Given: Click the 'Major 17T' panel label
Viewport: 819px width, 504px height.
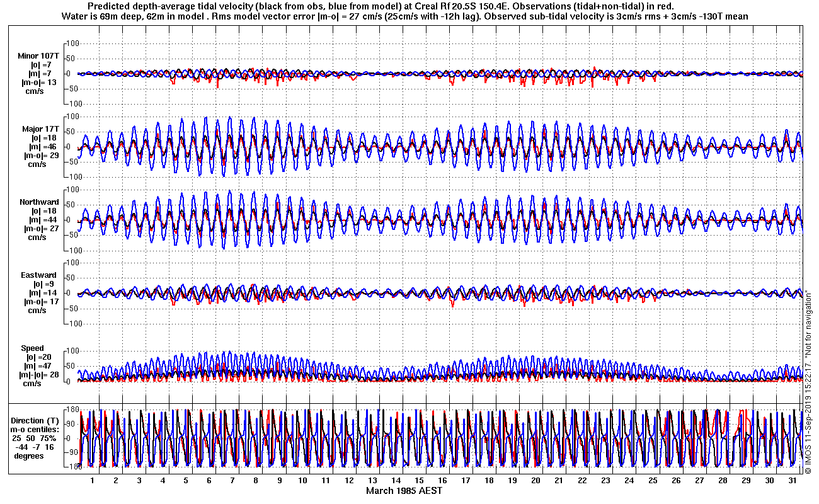Looking at the screenshot, I should point(40,129).
